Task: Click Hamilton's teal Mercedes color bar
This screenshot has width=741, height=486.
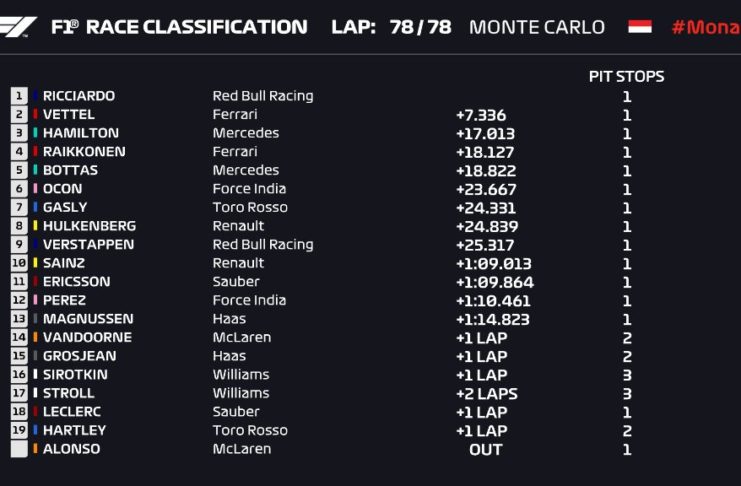Action: [36, 133]
